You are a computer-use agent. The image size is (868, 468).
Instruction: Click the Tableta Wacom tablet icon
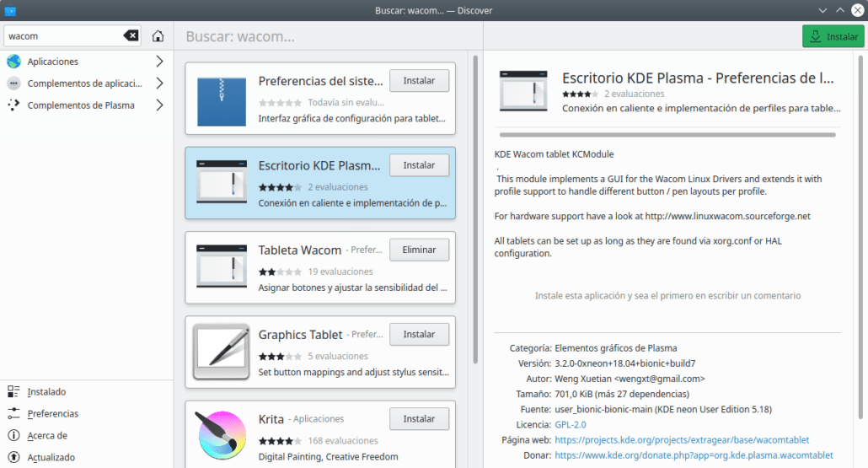coord(222,266)
